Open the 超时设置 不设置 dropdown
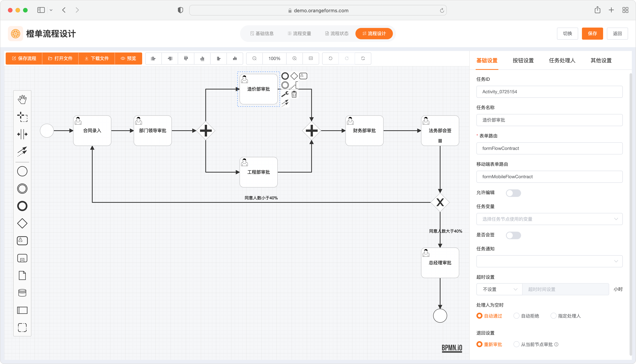 click(x=499, y=289)
